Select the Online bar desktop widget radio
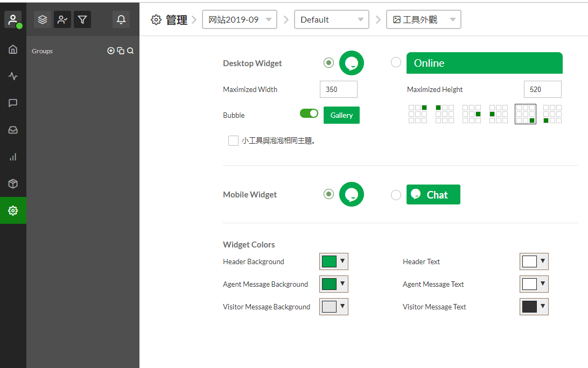This screenshot has height=368, width=588. coord(396,62)
